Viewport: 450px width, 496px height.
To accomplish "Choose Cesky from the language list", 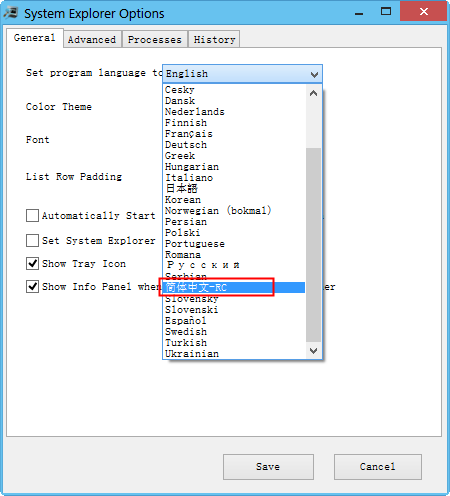I will pos(235,90).
